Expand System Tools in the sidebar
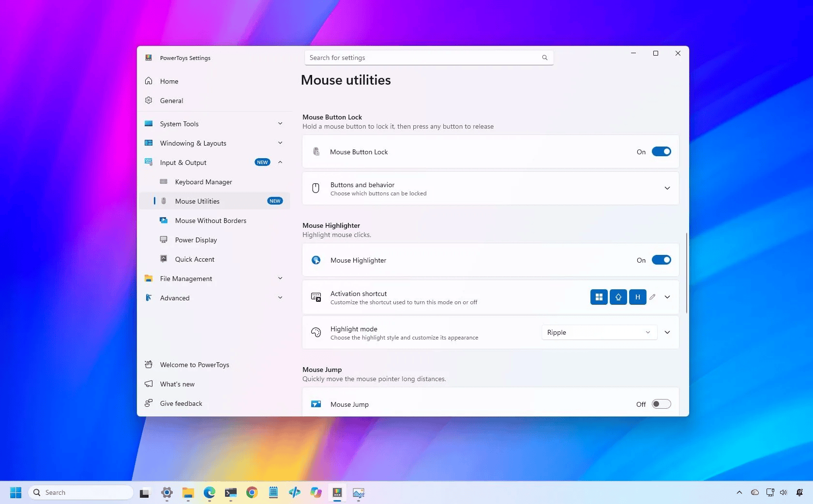 (x=214, y=124)
